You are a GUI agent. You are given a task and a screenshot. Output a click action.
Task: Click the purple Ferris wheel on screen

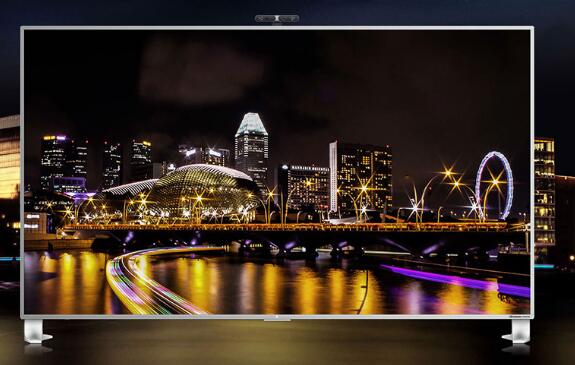click(x=494, y=185)
